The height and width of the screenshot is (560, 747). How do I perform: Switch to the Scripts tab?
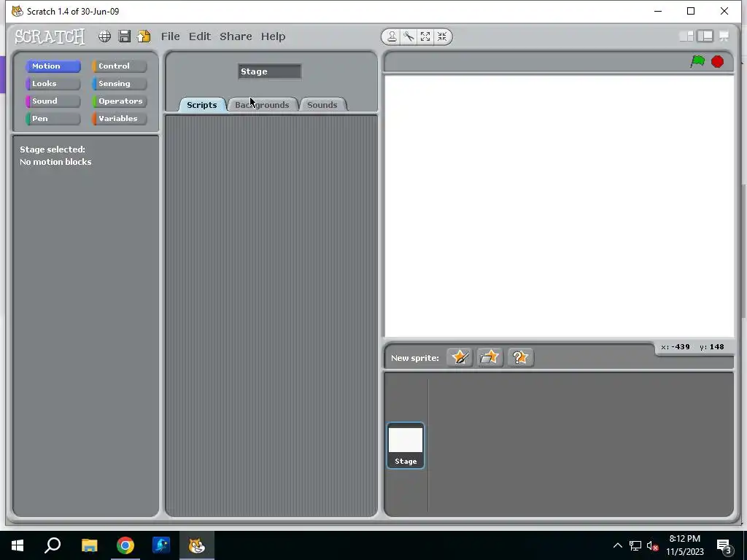pyautogui.click(x=202, y=105)
